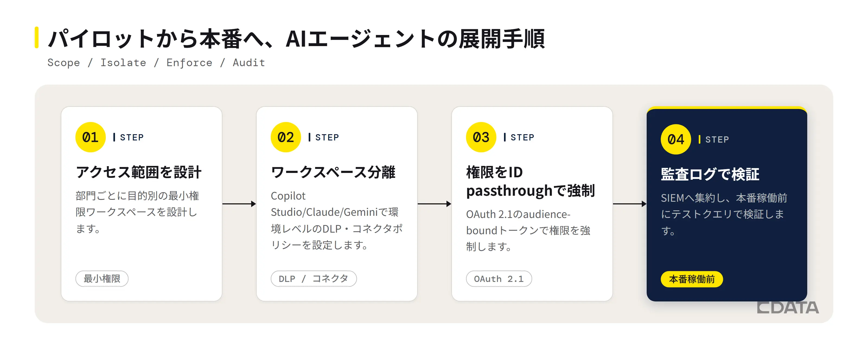Screen dimensions: 868x347
Task: Click the heading ワークスペース分離
Action: pyautogui.click(x=333, y=172)
